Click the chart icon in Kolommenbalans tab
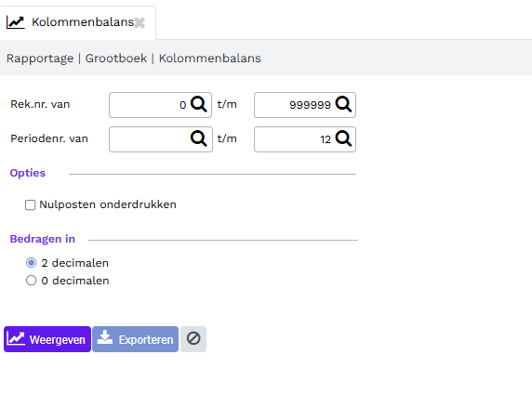532x394 pixels. 16,22
